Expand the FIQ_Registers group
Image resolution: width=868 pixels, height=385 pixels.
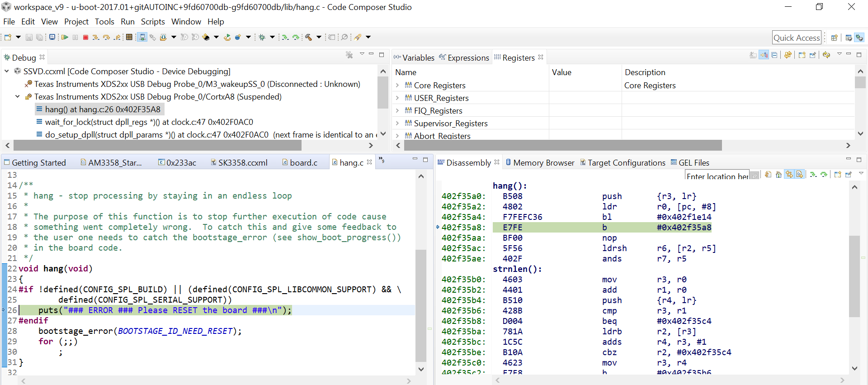click(397, 110)
